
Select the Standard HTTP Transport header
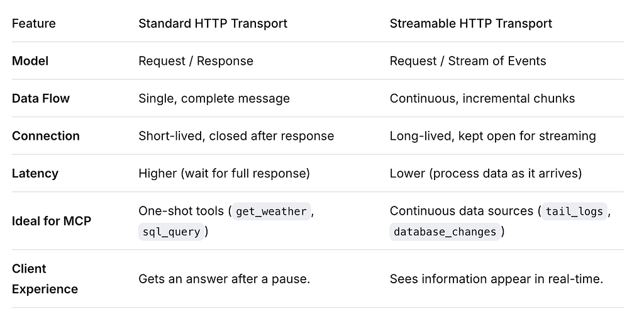pyautogui.click(x=213, y=23)
